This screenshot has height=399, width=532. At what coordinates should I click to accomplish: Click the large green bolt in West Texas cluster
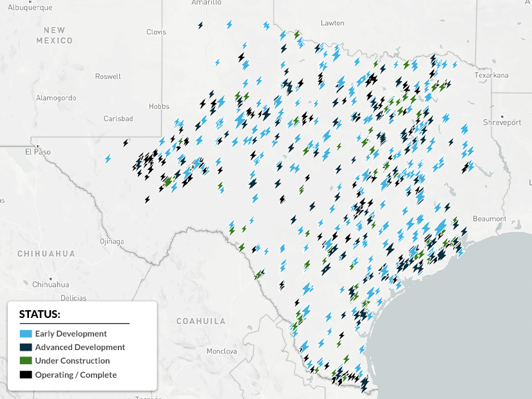tap(168, 181)
